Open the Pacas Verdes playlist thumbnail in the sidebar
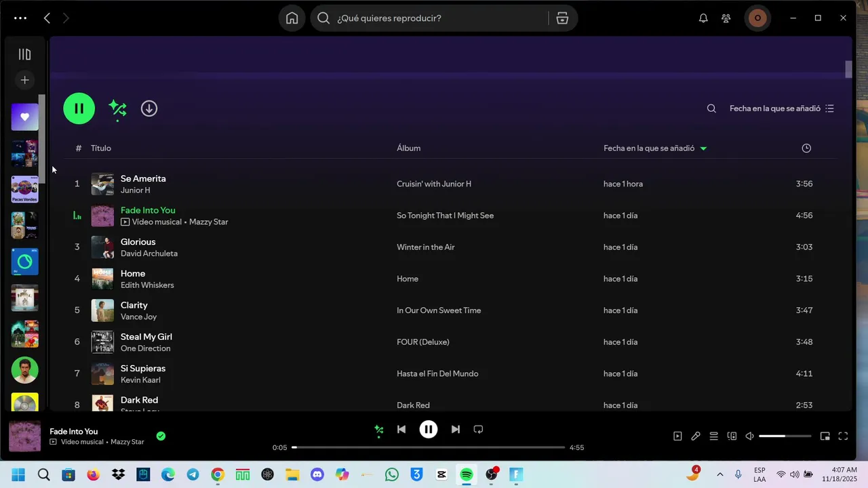868x488 pixels. tap(24, 190)
